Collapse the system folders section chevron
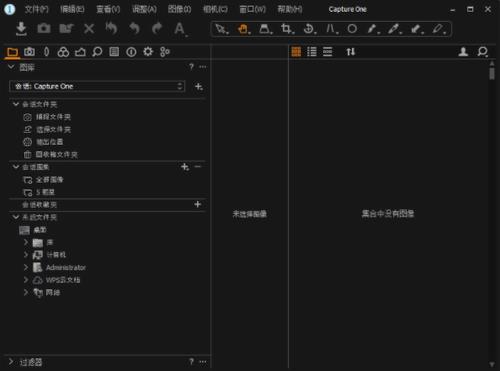 pyautogui.click(x=16, y=217)
